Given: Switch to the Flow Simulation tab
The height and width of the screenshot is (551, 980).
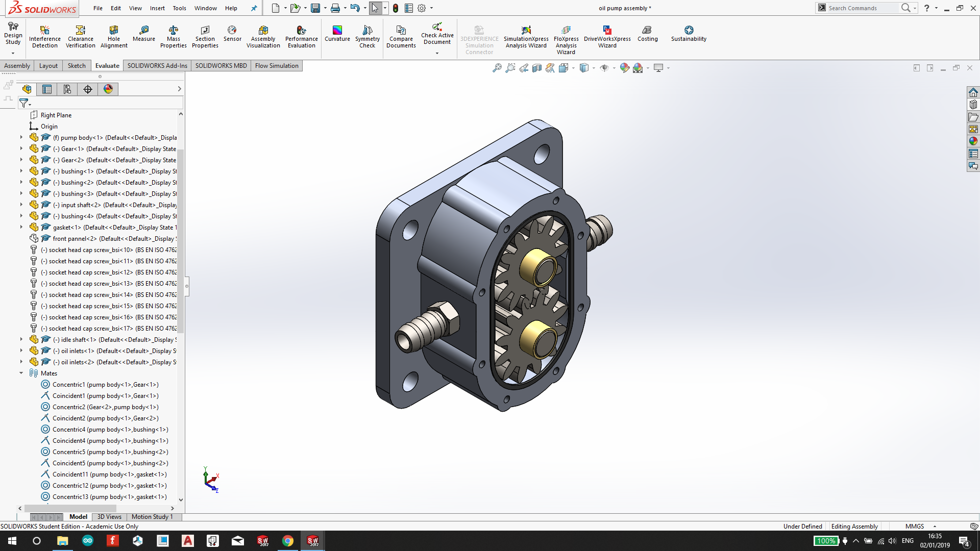Looking at the screenshot, I should (x=277, y=66).
